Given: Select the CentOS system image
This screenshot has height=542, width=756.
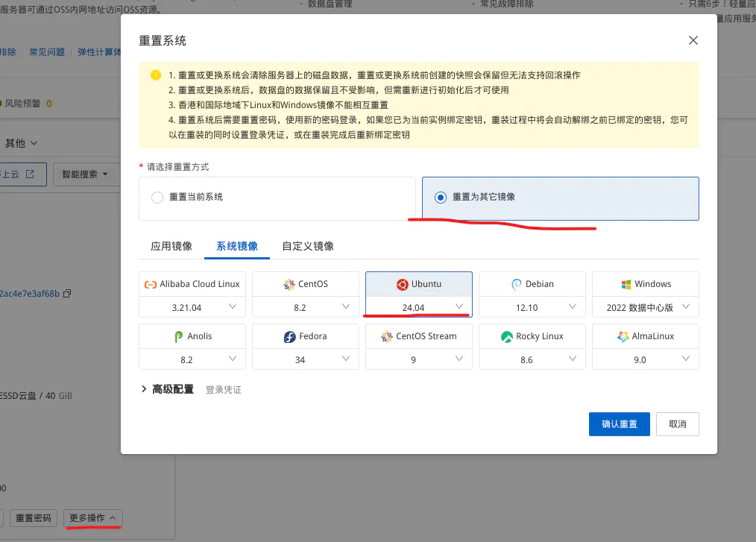Looking at the screenshot, I should point(305,283).
